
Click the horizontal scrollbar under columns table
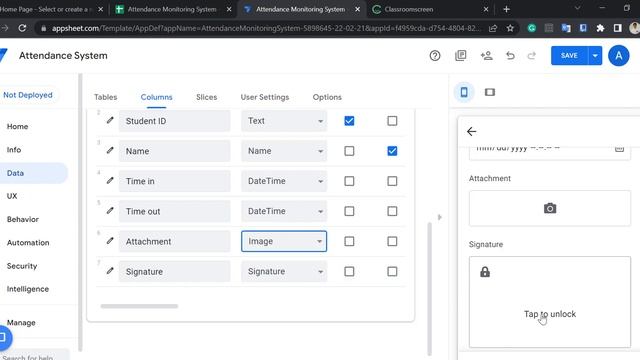coord(139,306)
